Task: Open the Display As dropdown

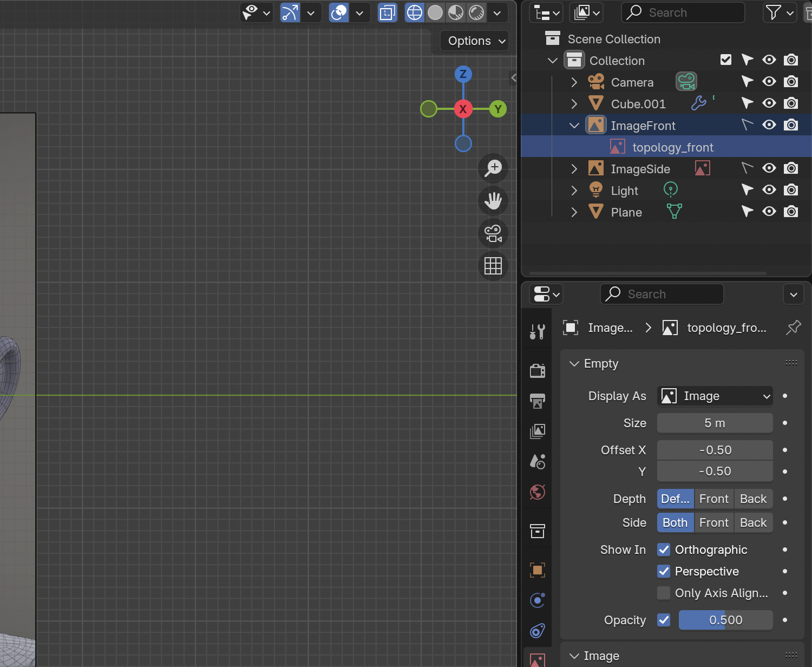Action: (x=715, y=396)
